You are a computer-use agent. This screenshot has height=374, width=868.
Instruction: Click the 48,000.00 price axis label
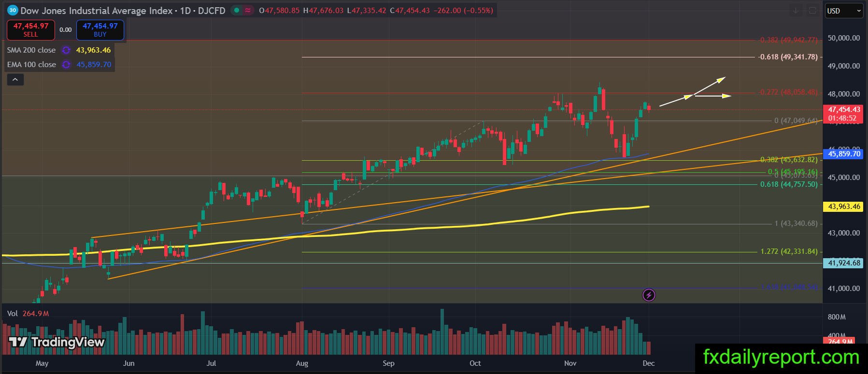[843, 94]
